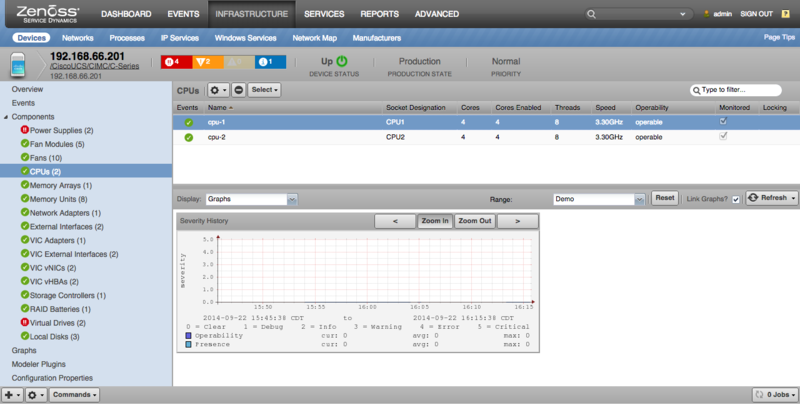Switch to the Networks tab
The height and width of the screenshot is (405, 800).
coord(78,38)
